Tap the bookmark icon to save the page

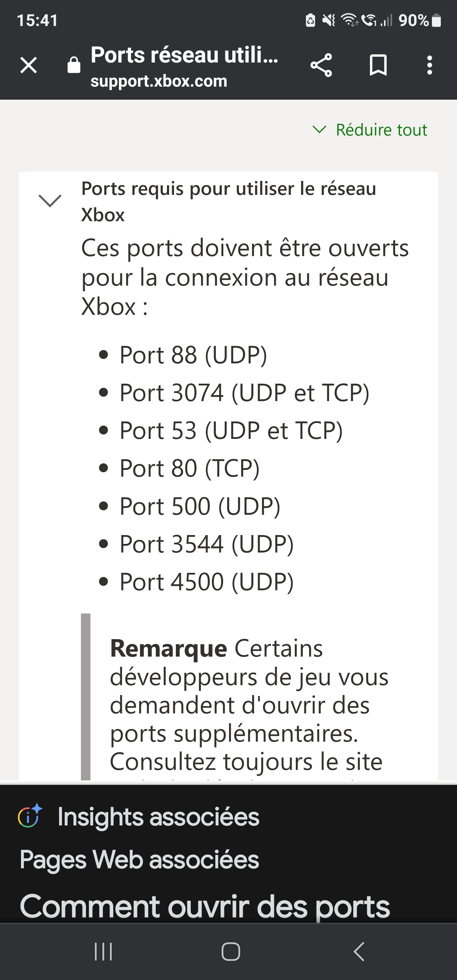click(378, 65)
